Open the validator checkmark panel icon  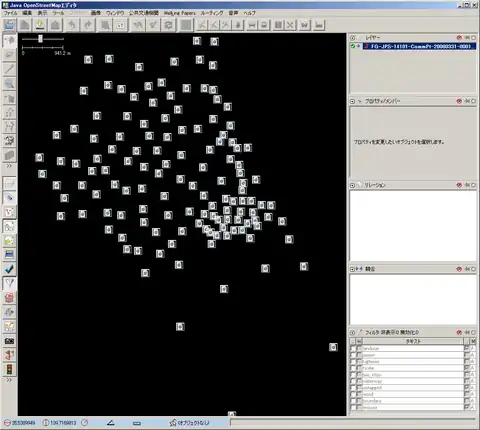(9, 269)
